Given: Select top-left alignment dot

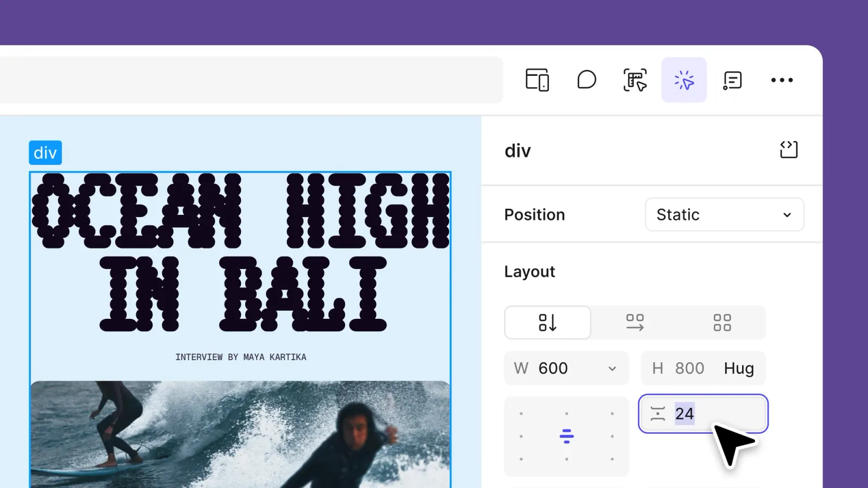Looking at the screenshot, I should [x=521, y=414].
